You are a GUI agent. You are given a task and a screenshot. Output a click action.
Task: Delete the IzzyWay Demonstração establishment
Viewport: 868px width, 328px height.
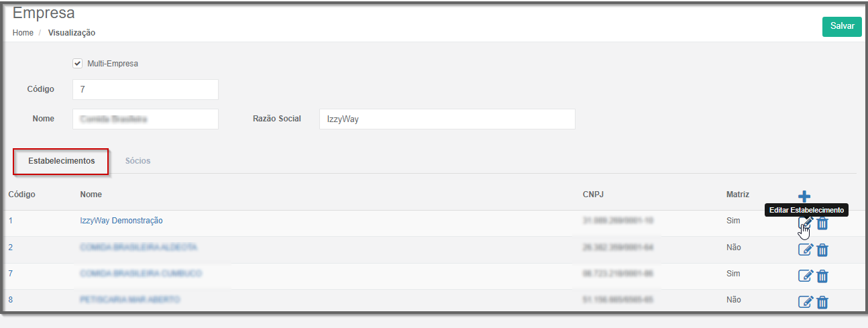click(822, 223)
